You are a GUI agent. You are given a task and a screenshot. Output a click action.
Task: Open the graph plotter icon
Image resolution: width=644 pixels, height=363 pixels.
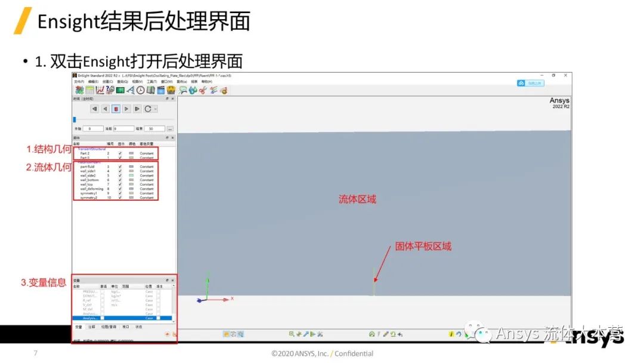click(100, 90)
